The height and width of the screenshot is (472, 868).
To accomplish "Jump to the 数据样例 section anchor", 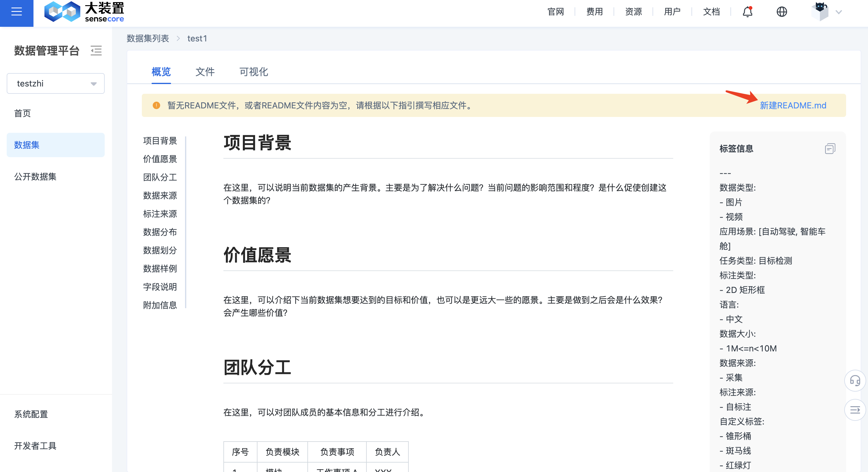I will (160, 269).
